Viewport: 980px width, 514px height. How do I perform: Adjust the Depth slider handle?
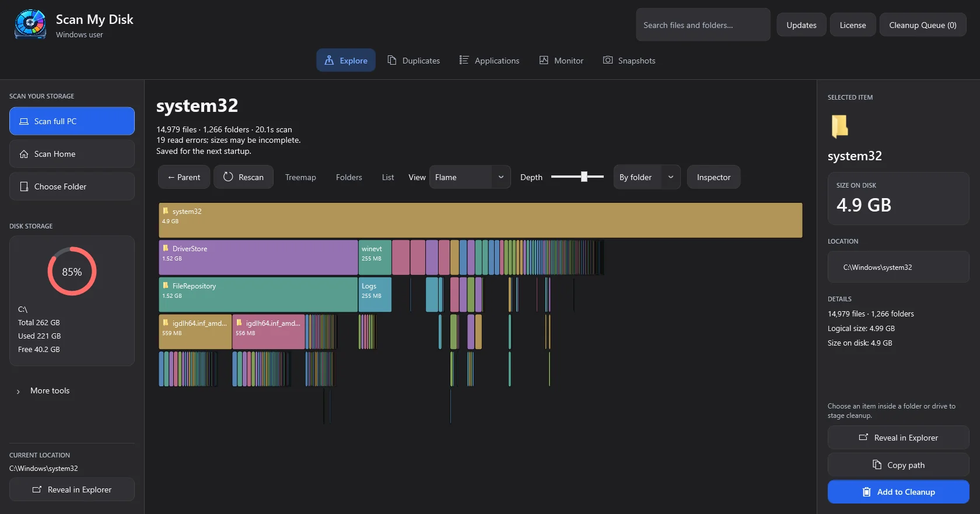coord(584,177)
